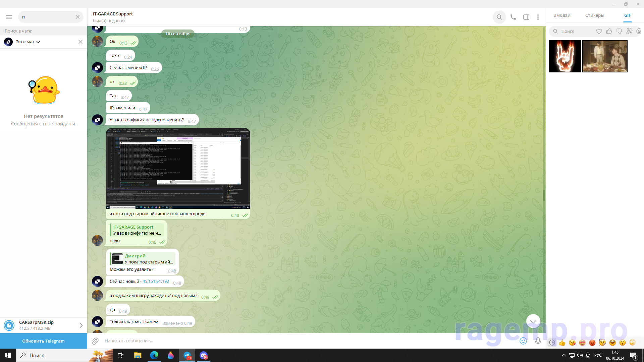Switch to the Стикеры tab
This screenshot has height=362, width=644.
[x=594, y=15]
